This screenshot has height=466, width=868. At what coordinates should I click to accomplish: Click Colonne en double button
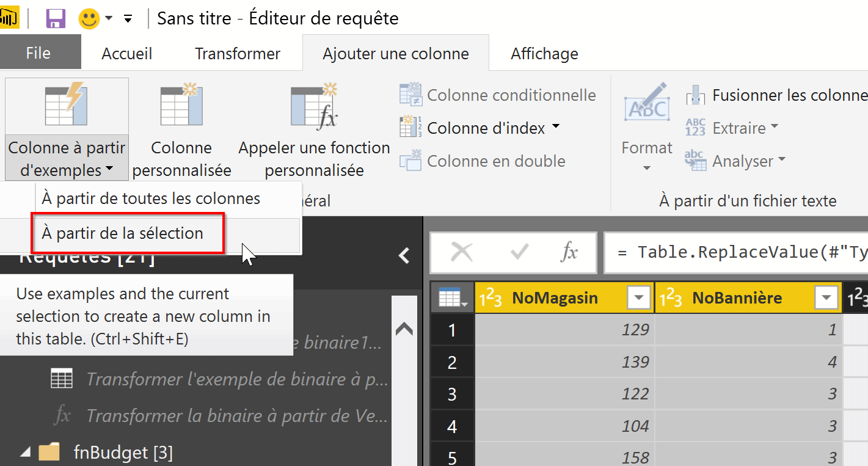[x=482, y=161]
